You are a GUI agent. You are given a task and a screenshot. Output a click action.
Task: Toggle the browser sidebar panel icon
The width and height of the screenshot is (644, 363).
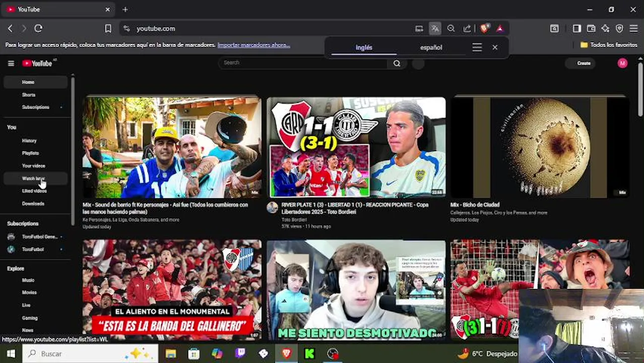576,29
